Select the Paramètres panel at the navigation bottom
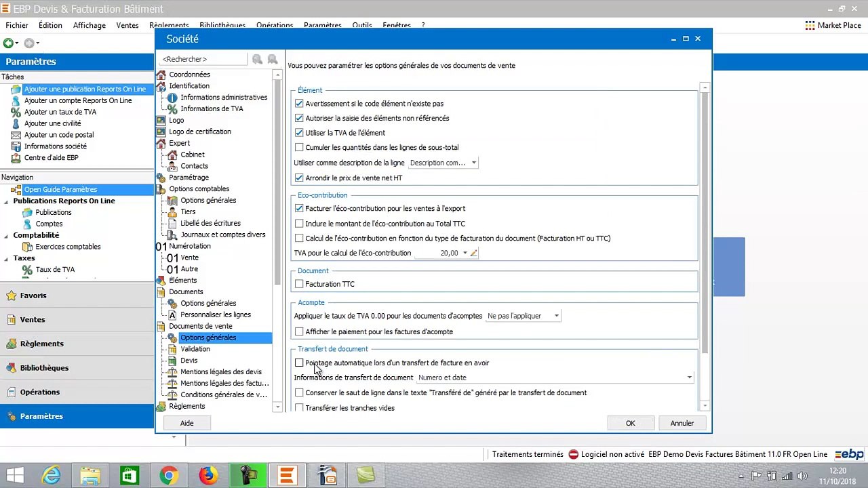This screenshot has width=868, height=488. (x=77, y=416)
